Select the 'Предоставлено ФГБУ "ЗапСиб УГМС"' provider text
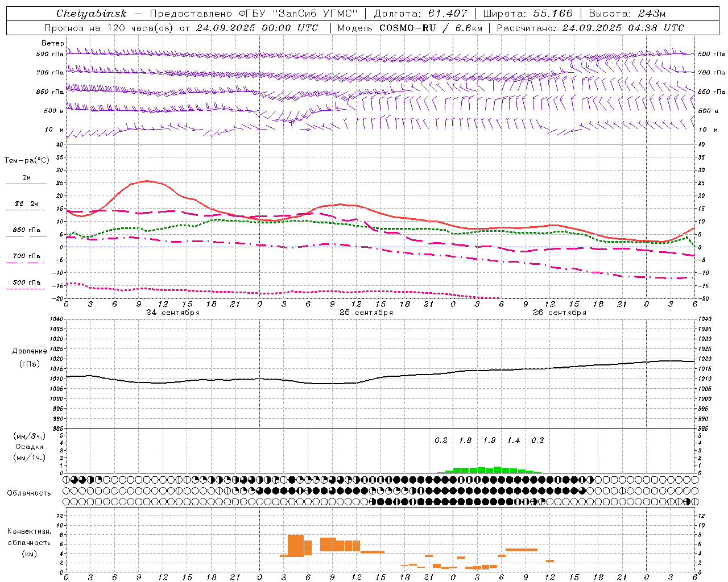 click(x=253, y=14)
